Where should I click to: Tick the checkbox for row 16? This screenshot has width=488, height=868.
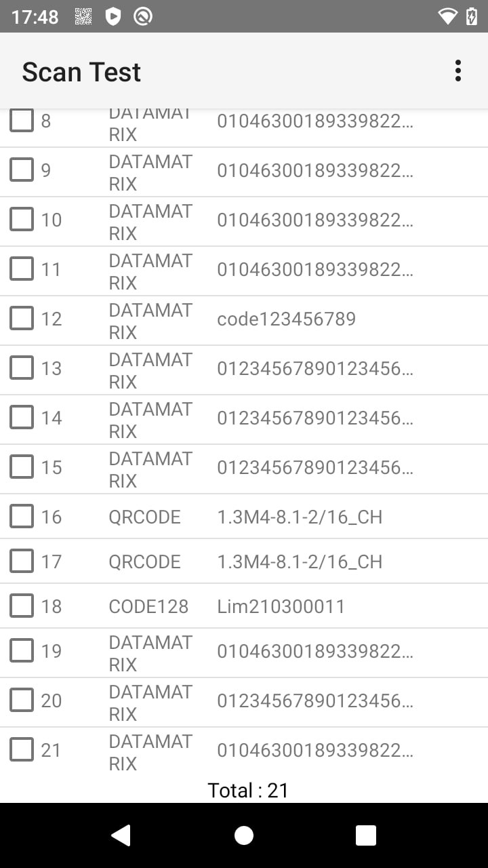click(x=22, y=517)
